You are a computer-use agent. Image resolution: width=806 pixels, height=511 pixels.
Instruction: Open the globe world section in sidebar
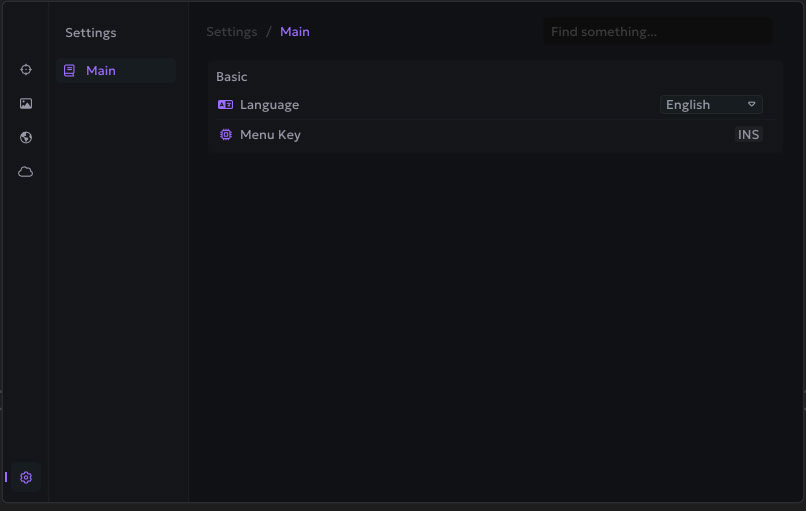(26, 138)
